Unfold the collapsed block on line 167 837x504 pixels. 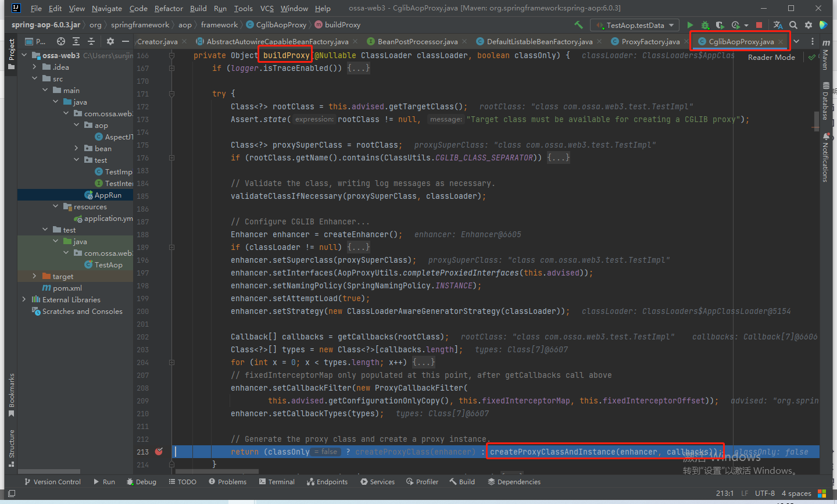(x=359, y=68)
